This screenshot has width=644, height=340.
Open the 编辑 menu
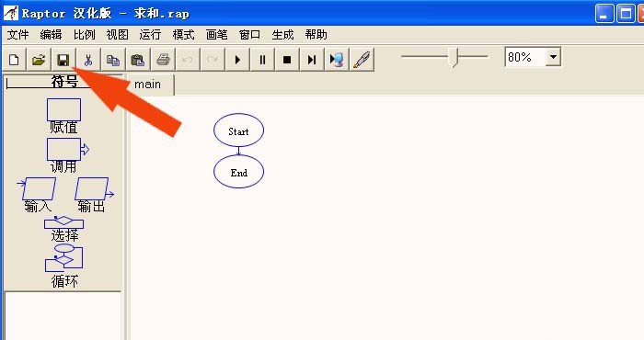tap(51, 35)
